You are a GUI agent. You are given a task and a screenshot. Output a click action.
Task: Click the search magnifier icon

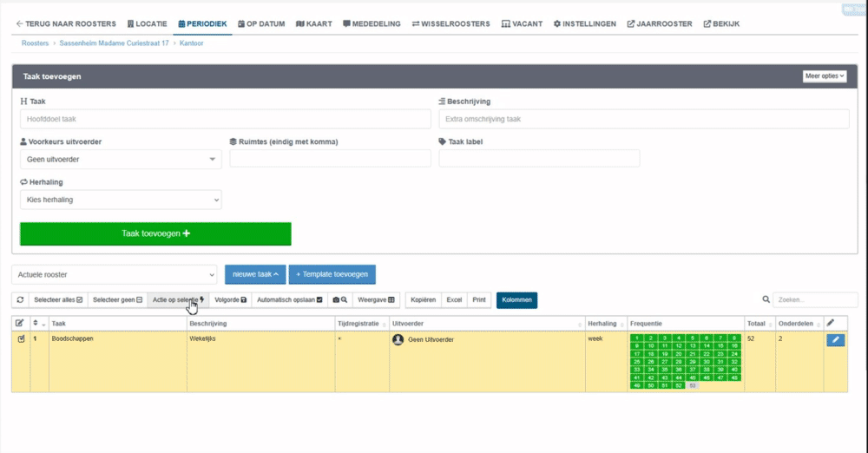point(765,299)
